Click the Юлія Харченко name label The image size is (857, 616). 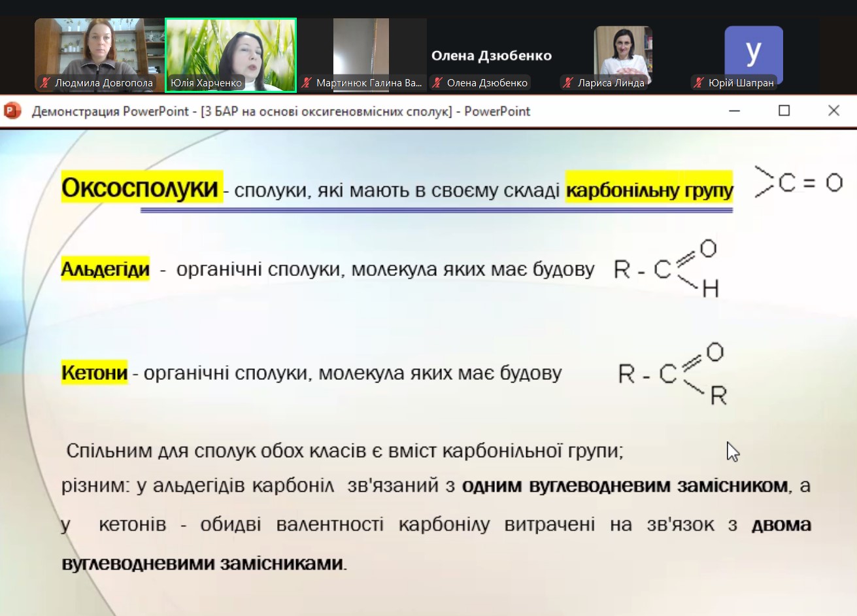click(x=206, y=83)
